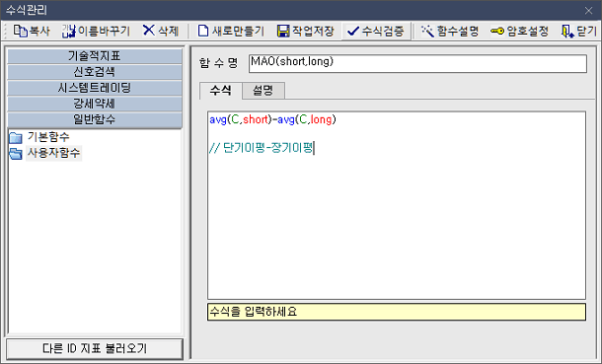602x364 pixels.
Task: Click in the formula editor area
Action: [397, 205]
